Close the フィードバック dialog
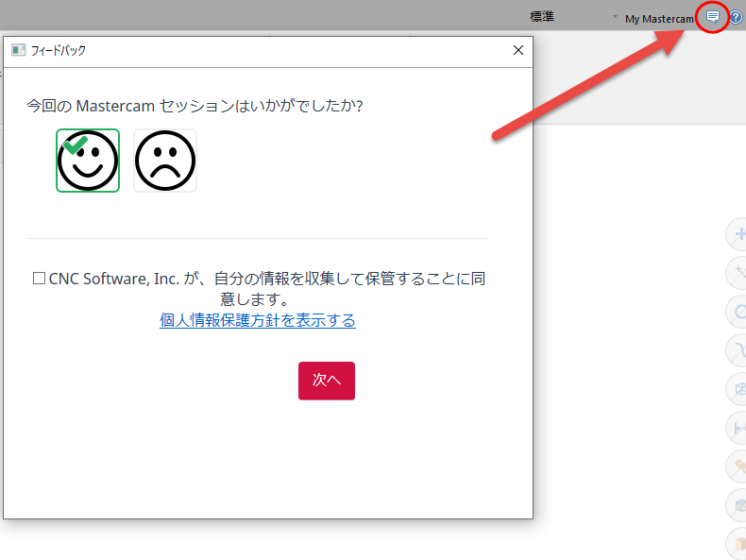Viewport: 746px width, 560px height. (x=518, y=50)
